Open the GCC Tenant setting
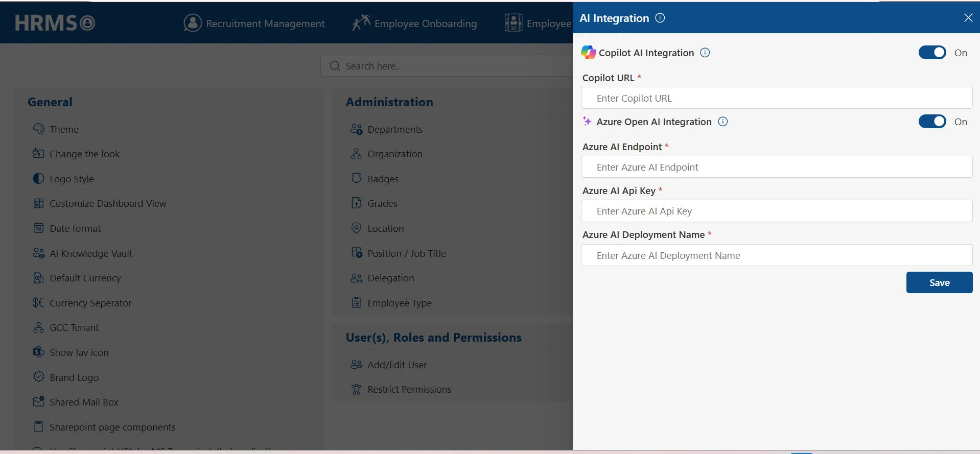The width and height of the screenshot is (980, 454). (74, 327)
